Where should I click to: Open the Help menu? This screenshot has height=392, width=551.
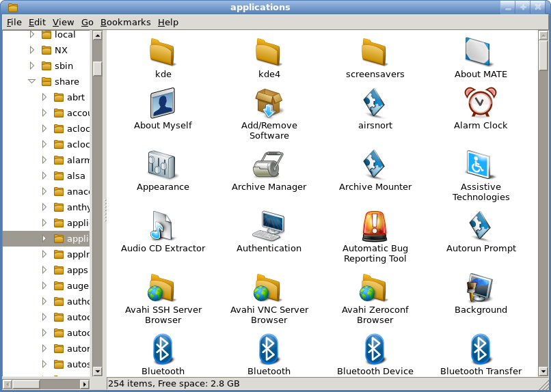click(x=168, y=22)
